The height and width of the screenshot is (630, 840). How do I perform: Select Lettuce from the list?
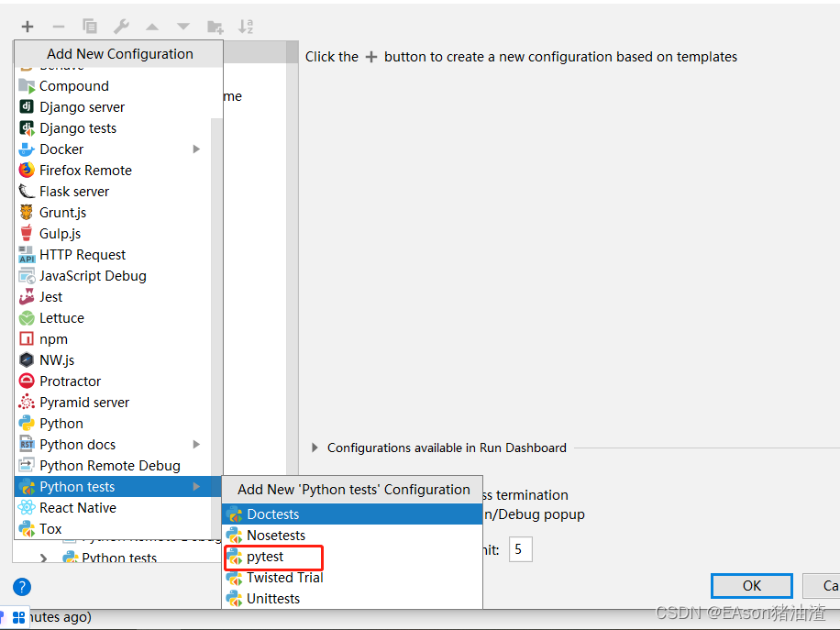(113, 317)
